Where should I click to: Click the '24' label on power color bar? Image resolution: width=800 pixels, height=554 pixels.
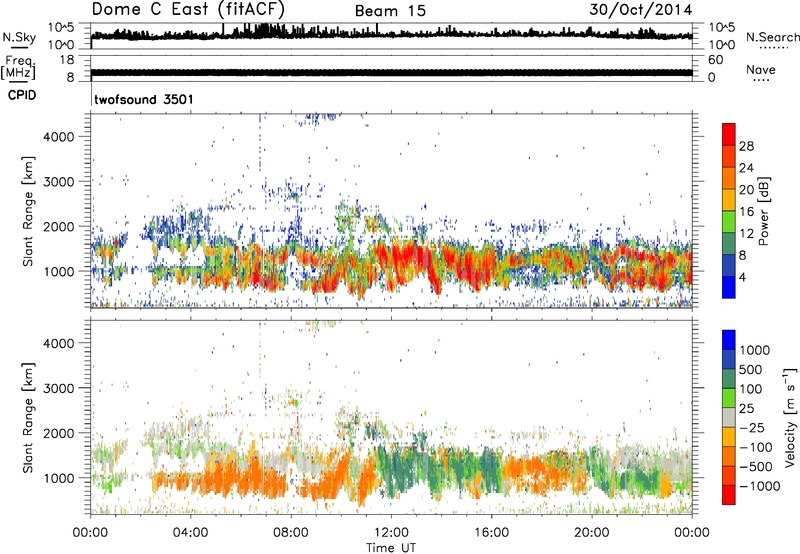click(746, 168)
